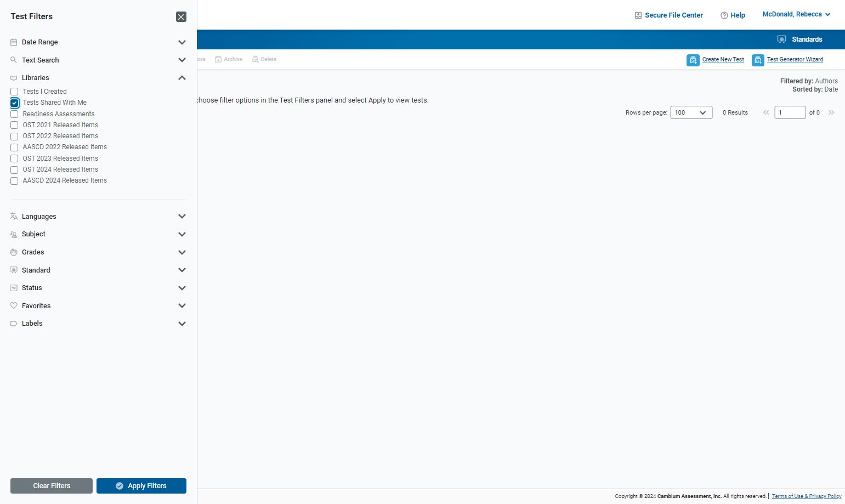
Task: Click the Archive toolbar icon
Action: tap(218, 59)
